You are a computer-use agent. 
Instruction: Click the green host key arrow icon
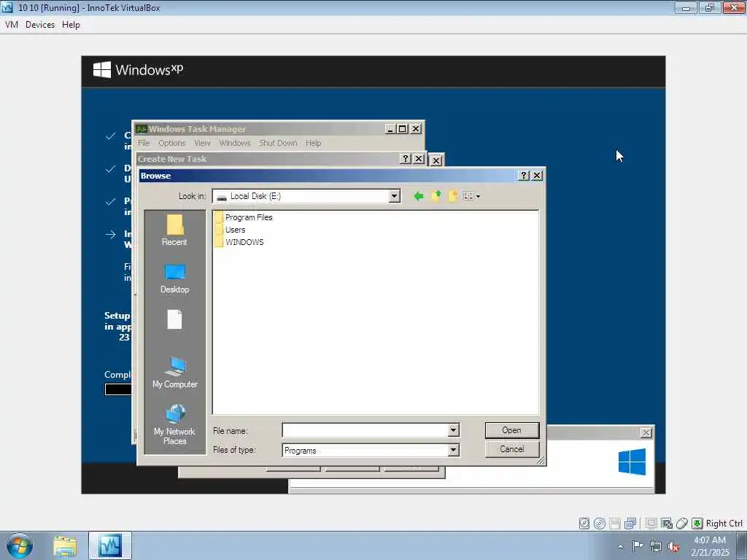pos(697,524)
